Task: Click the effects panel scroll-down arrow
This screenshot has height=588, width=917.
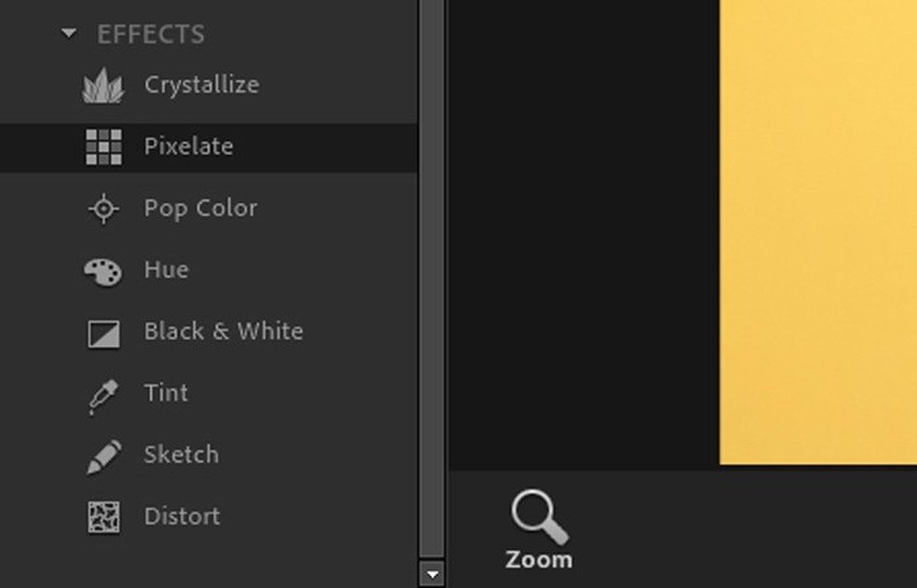Action: [431, 573]
